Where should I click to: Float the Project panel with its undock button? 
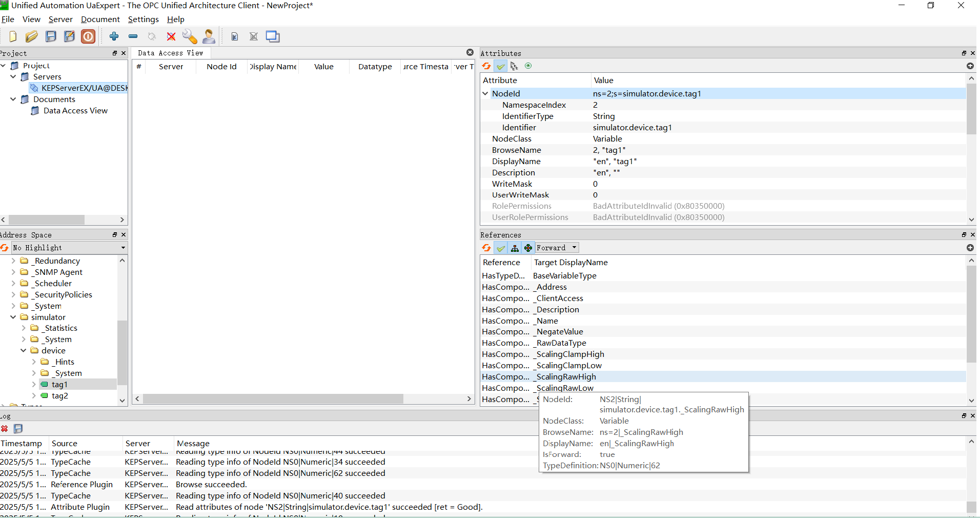point(115,53)
